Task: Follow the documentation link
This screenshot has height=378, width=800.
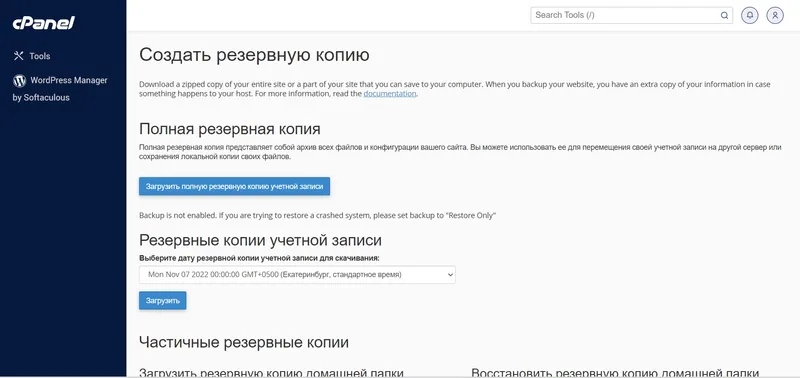Action: pyautogui.click(x=390, y=94)
